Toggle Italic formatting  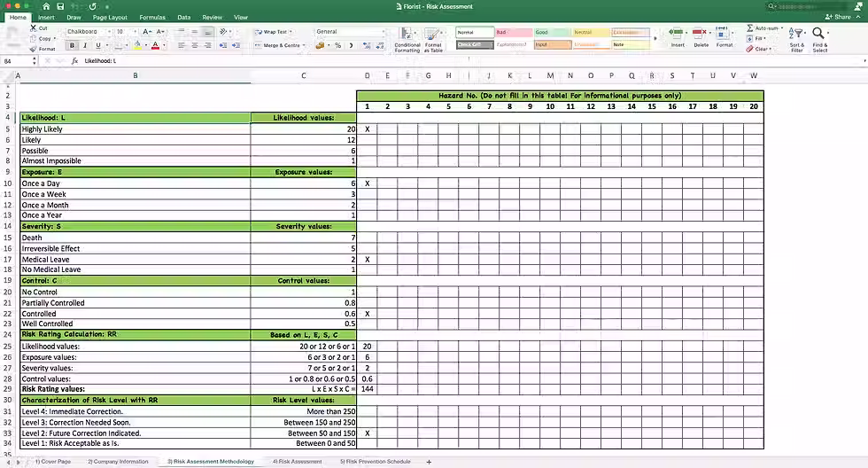(x=85, y=45)
